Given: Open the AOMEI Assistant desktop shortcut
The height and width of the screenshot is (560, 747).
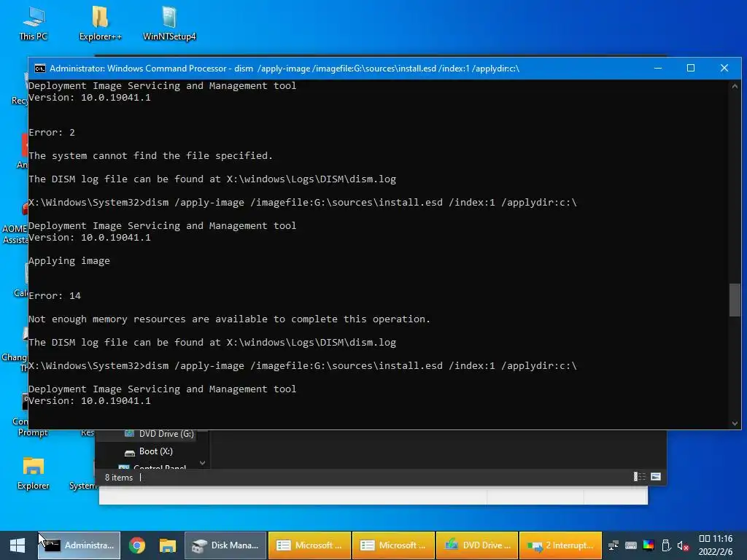Looking at the screenshot, I should (15, 223).
